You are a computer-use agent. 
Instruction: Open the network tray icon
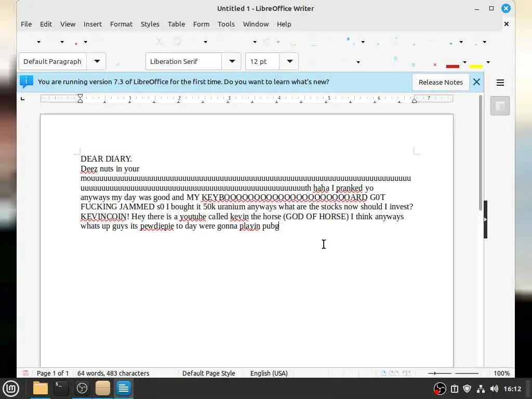[481, 389]
